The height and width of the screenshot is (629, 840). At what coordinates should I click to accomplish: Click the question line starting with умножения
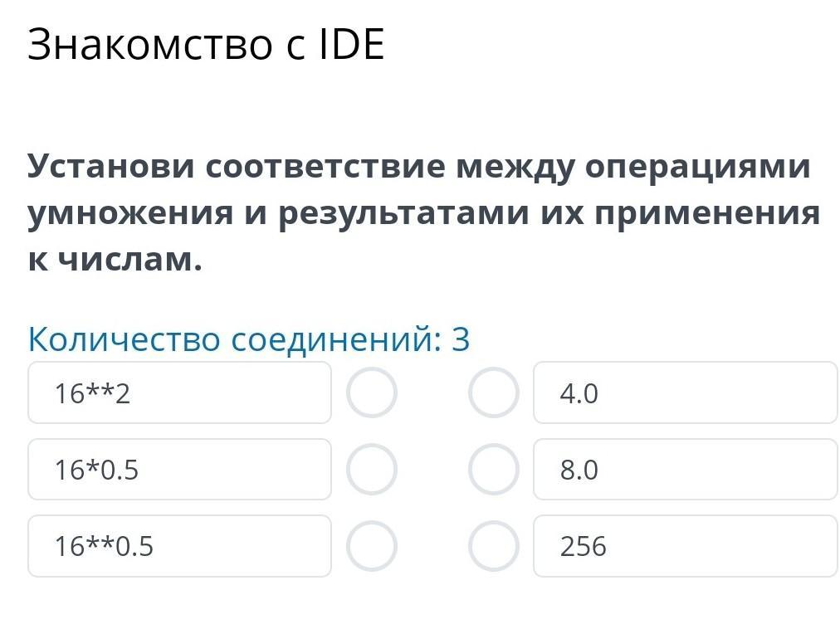[x=424, y=214]
